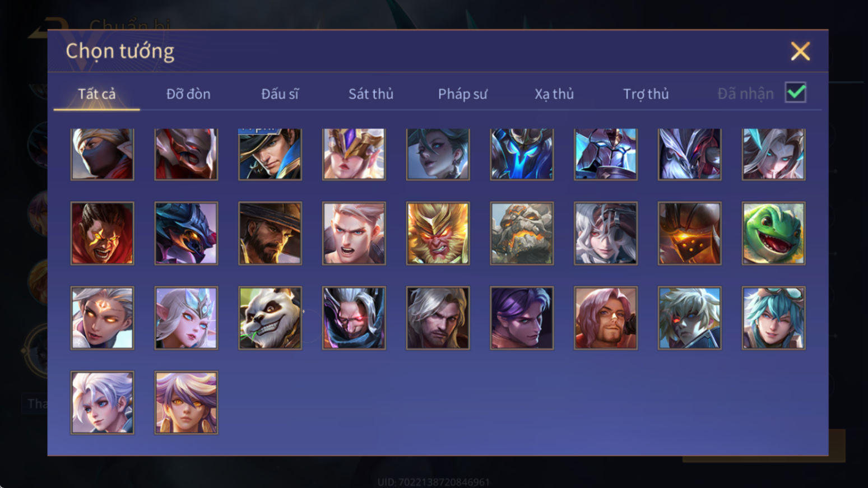The width and height of the screenshot is (868, 488).
Task: Choose the masked ninja hero with headwrap
Action: [102, 154]
